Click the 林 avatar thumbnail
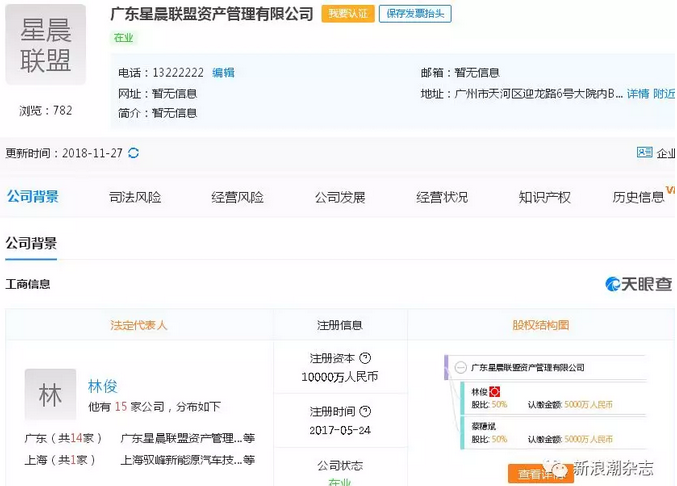The width and height of the screenshot is (677, 486). tap(50, 394)
